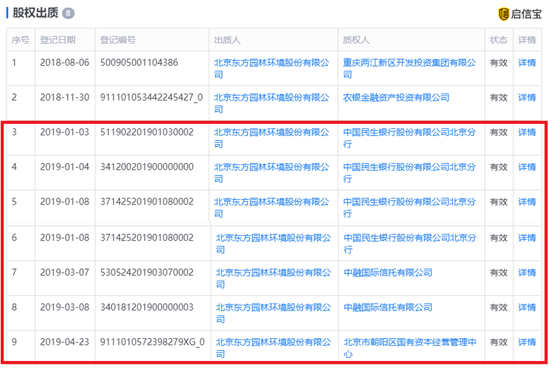Open 详情 for the 2019-04-23 record
This screenshot has height=373, width=554.
[x=527, y=342]
